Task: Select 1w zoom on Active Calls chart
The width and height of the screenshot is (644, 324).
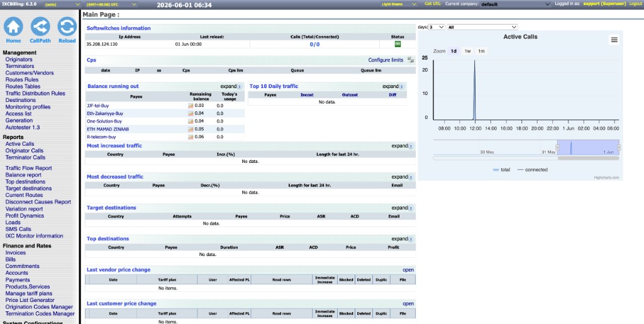Action: 467,52
